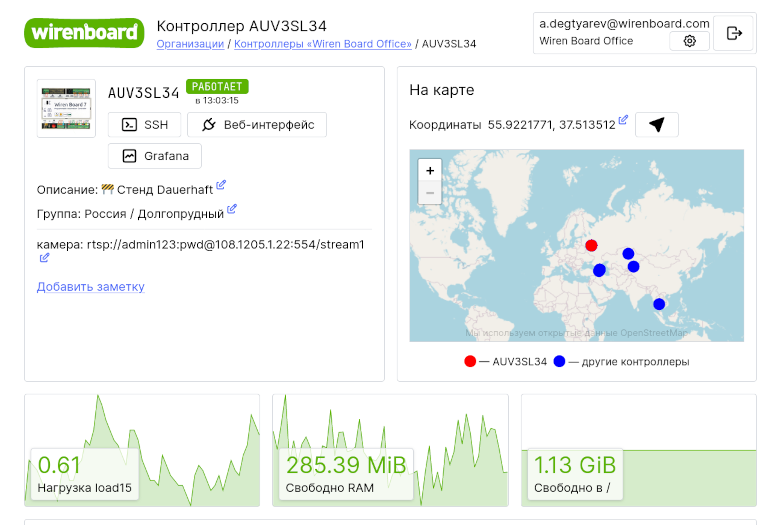The image size is (781, 525).
Task: Click the locate navigation arrow button
Action: pos(656,125)
